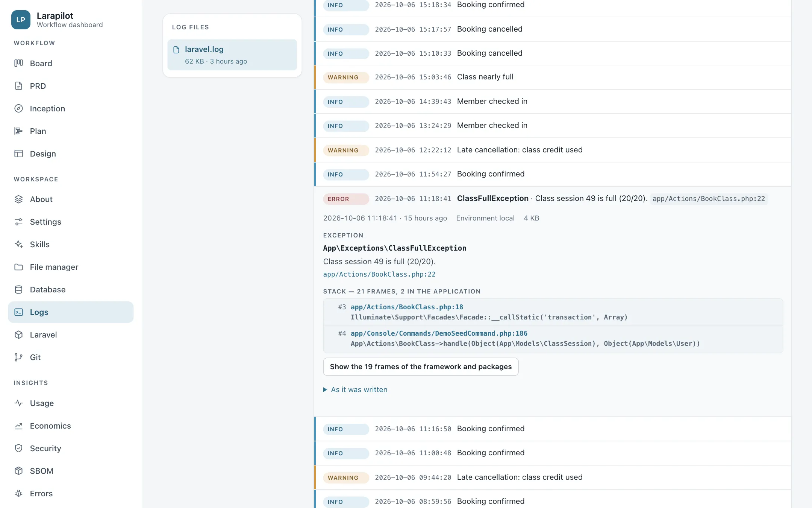The width and height of the screenshot is (812, 508).
Task: Click the App\Exceptions\ClassFullException class name
Action: 395,248
